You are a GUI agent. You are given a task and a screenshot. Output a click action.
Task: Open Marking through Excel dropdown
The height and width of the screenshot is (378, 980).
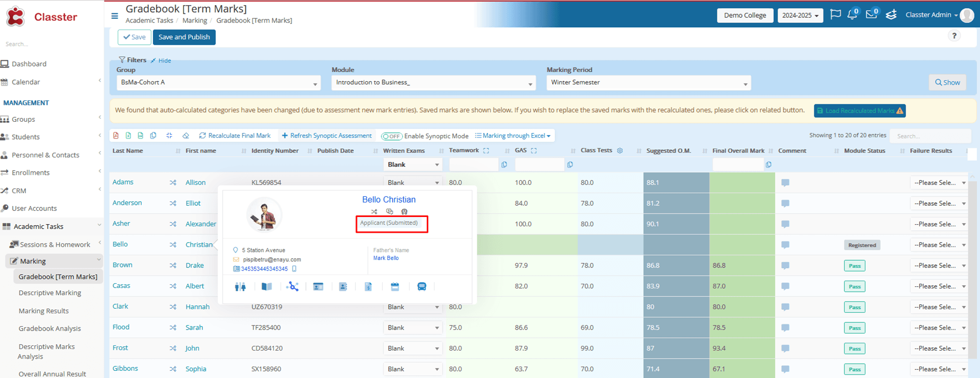click(512, 136)
